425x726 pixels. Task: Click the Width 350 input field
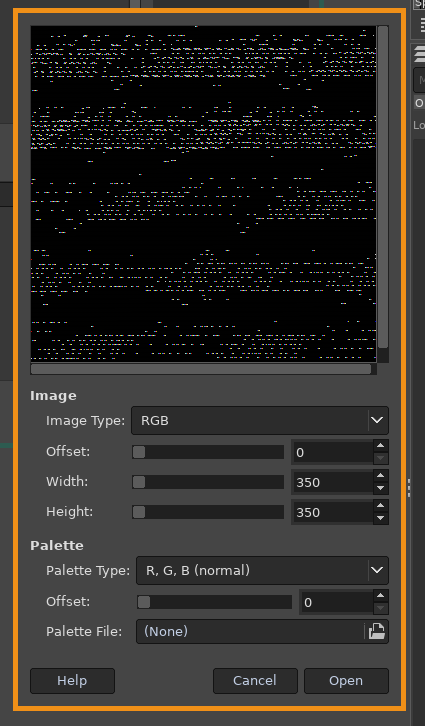coord(333,482)
